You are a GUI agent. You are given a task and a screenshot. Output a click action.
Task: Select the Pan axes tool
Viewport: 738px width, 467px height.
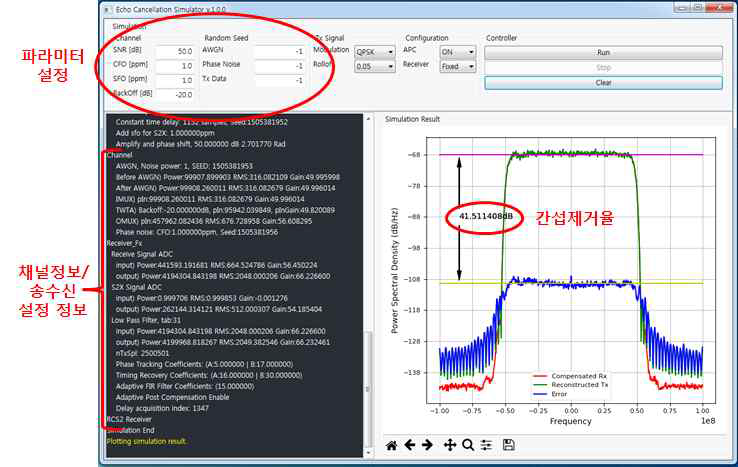(x=450, y=445)
